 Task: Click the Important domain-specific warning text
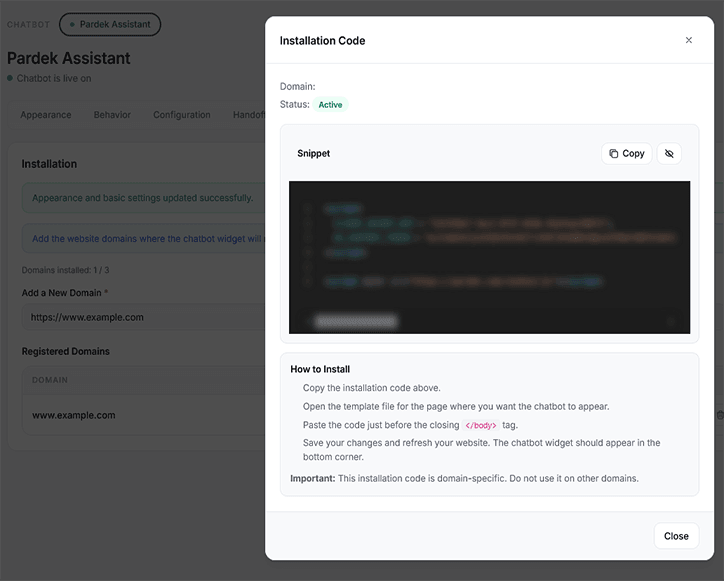click(464, 478)
